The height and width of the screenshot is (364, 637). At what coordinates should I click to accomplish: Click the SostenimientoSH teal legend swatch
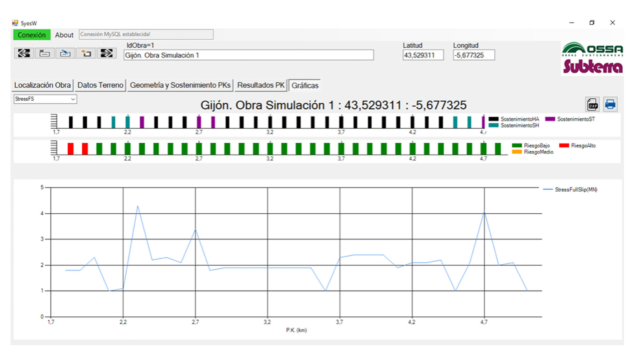click(493, 125)
